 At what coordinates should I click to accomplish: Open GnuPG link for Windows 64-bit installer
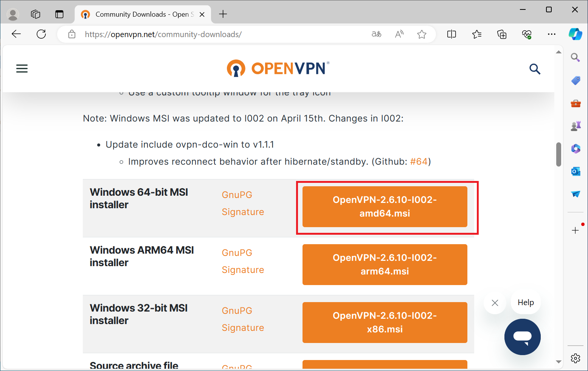tap(237, 195)
